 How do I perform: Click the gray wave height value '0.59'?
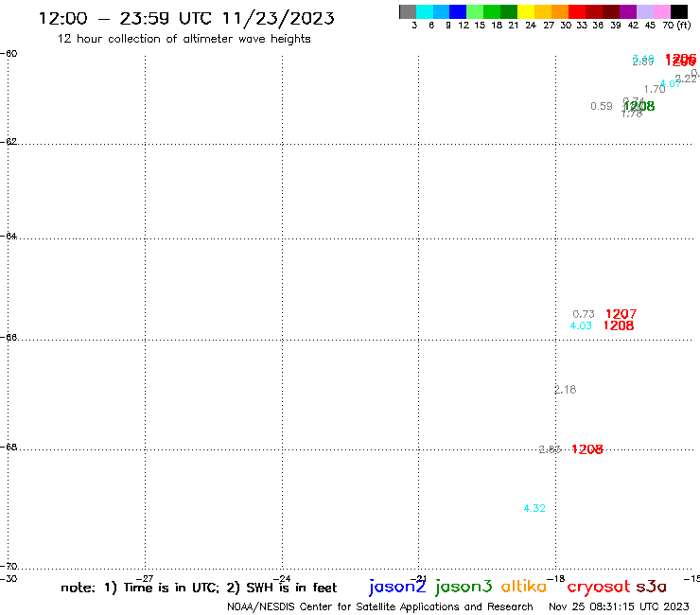tap(602, 106)
